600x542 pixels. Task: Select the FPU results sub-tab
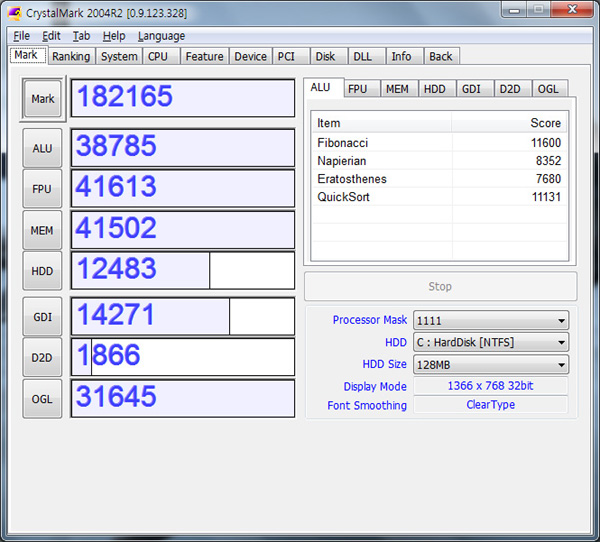pos(362,89)
